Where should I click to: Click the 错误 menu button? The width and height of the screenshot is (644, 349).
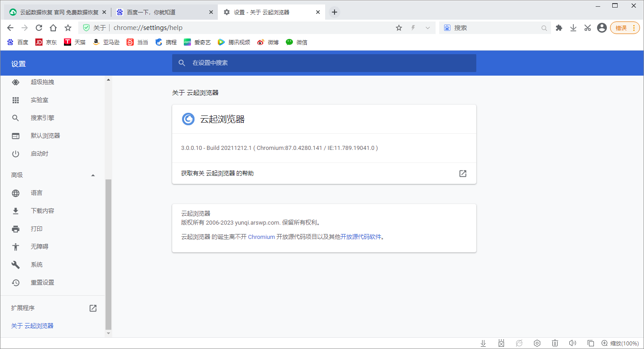pyautogui.click(x=625, y=28)
